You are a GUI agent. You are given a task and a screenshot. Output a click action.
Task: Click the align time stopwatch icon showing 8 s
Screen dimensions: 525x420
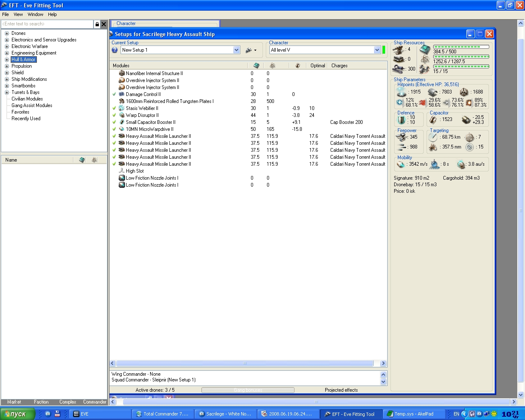435,164
